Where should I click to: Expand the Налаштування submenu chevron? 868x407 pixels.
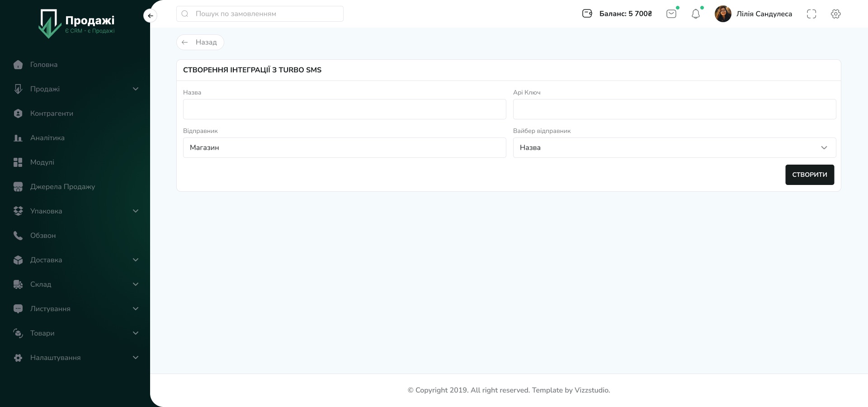[136, 358]
